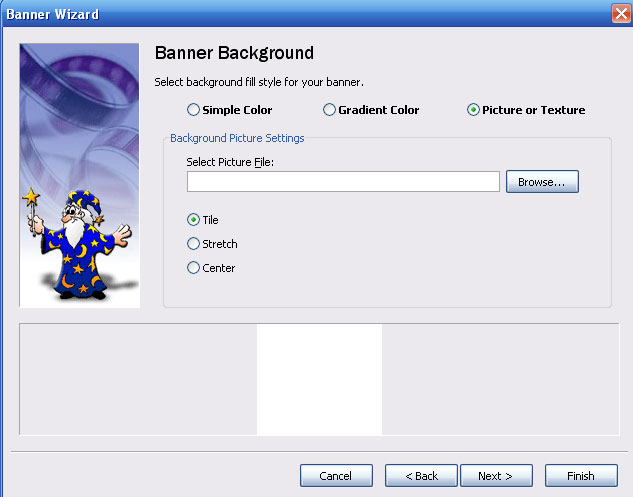The height and width of the screenshot is (497, 633).
Task: Go to the previous step with Back
Action: [x=421, y=476]
